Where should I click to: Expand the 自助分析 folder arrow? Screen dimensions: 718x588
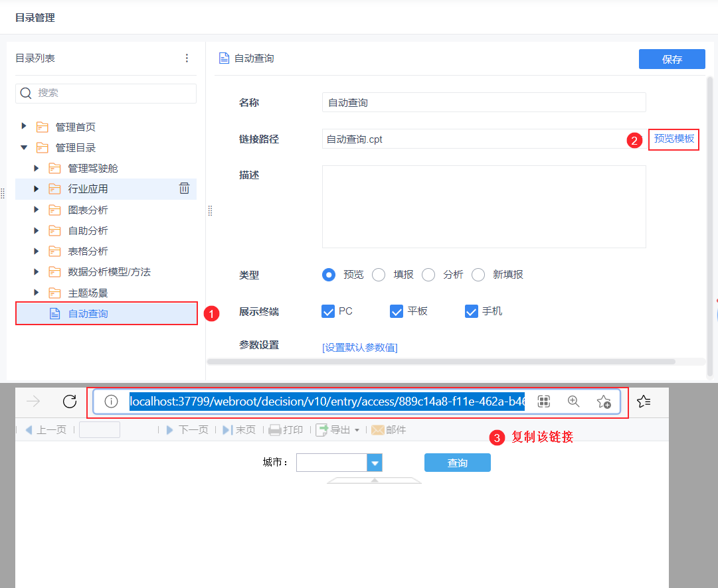(x=36, y=230)
